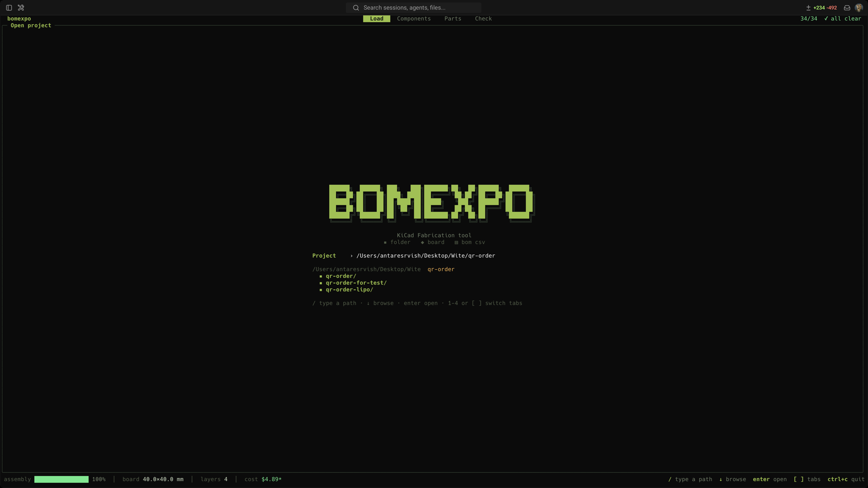Click the assembly progress bar
The height and width of the screenshot is (488, 868).
click(x=61, y=479)
